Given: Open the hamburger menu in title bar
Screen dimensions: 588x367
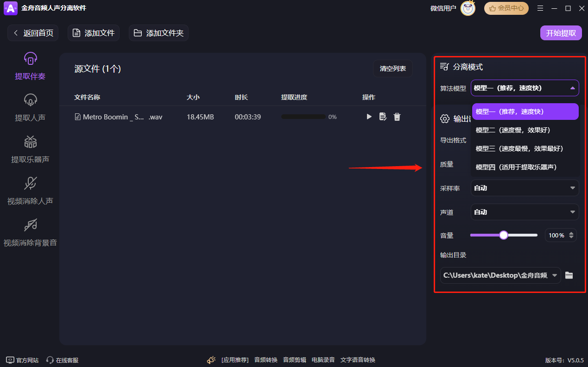Looking at the screenshot, I should 540,8.
